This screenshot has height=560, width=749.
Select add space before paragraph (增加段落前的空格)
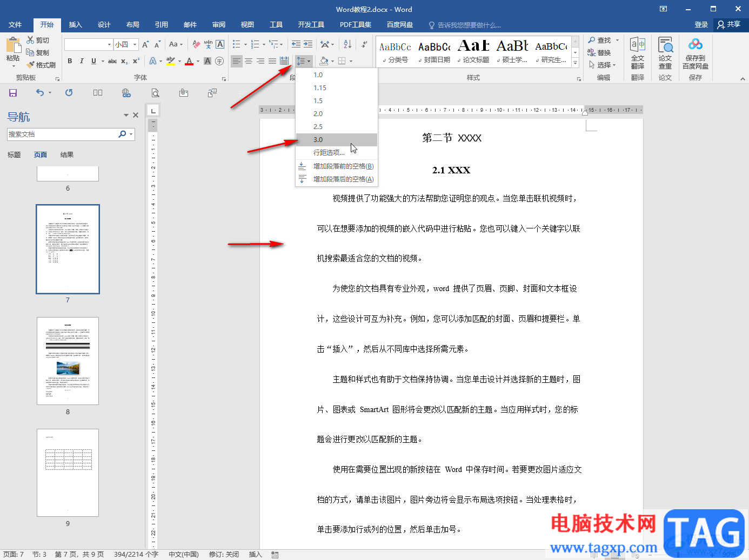(336, 166)
